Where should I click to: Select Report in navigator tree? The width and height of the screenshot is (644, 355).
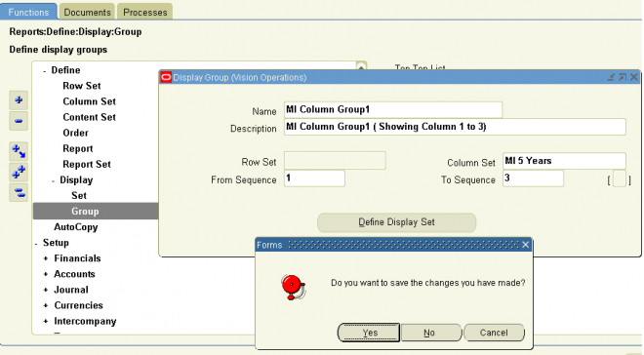[78, 148]
